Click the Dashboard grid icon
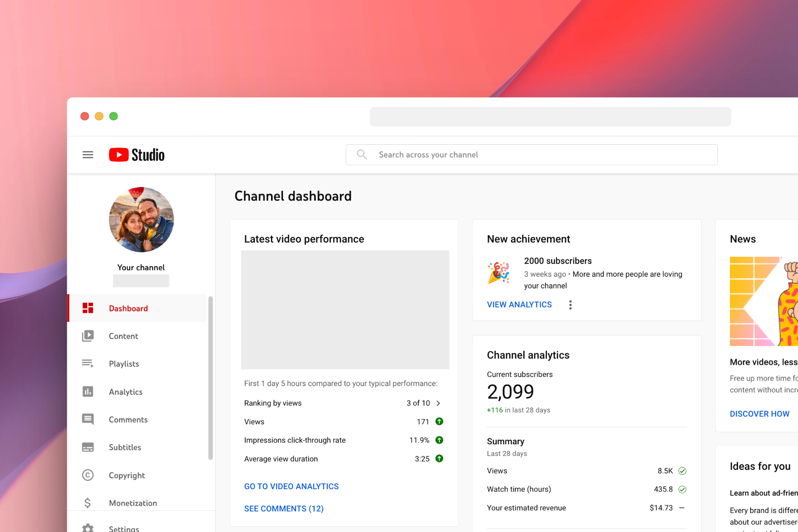 pyautogui.click(x=88, y=308)
